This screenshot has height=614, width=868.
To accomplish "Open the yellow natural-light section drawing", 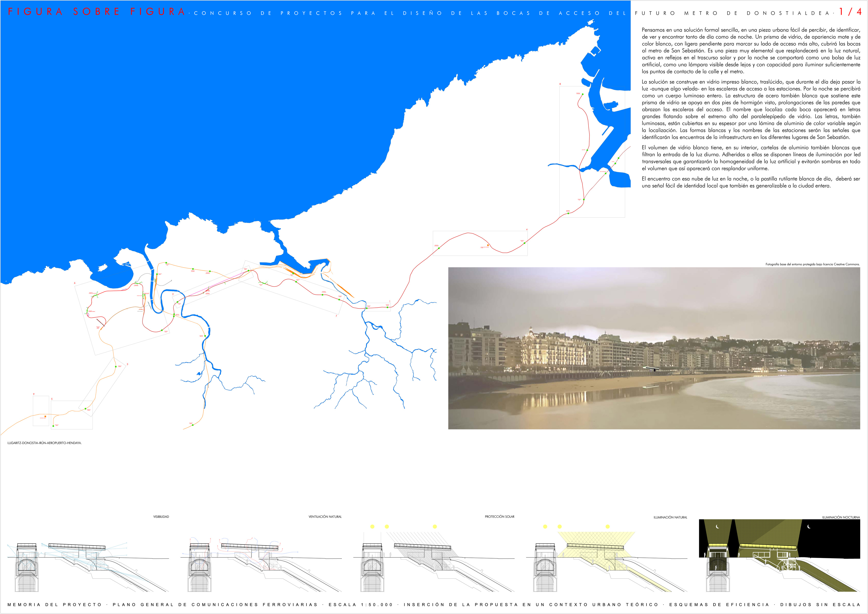I will tap(607, 558).
